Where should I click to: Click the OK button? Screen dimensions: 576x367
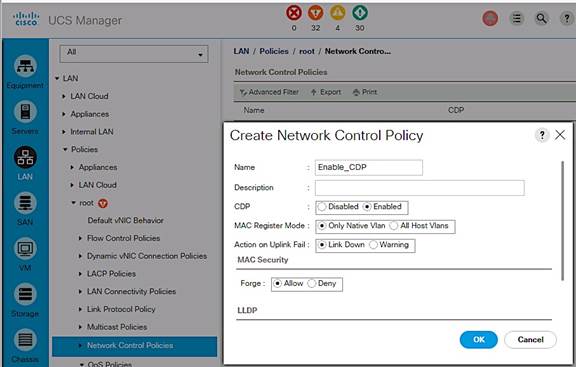[x=478, y=339]
